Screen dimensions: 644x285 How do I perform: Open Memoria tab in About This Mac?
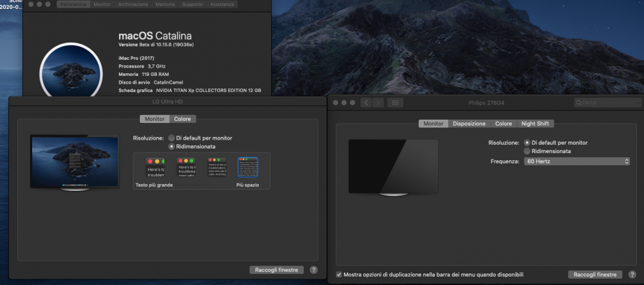(165, 5)
